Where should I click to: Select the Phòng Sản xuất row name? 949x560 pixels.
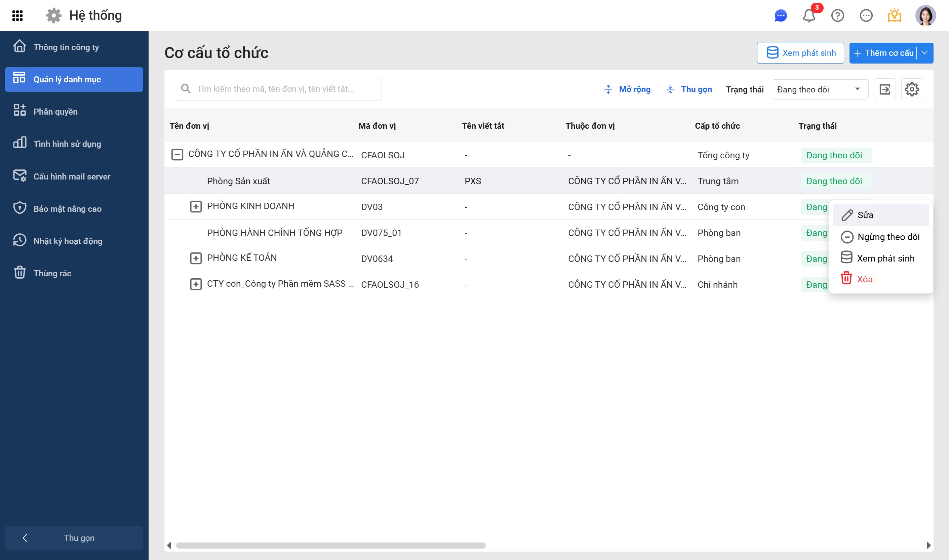[238, 181]
